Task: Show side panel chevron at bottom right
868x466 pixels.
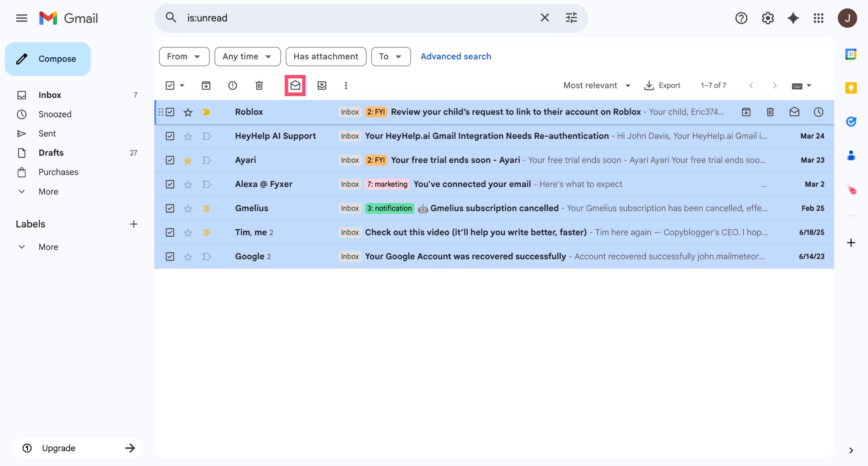Action: (x=851, y=450)
